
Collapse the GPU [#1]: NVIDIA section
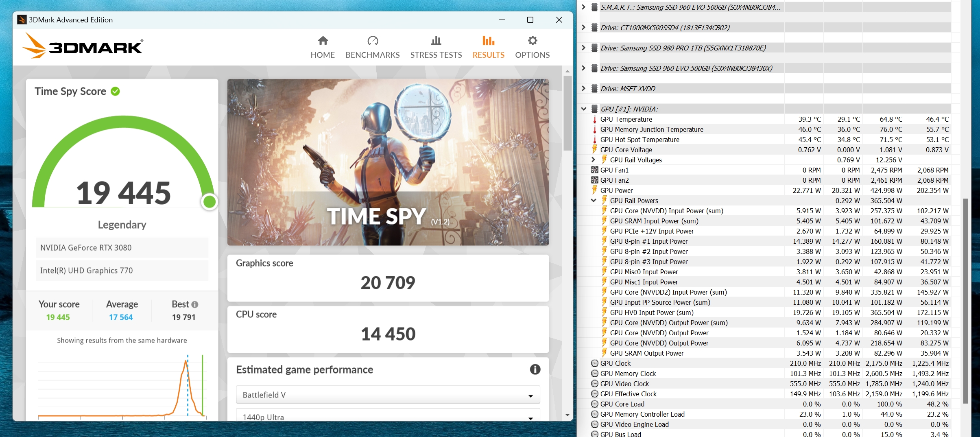(584, 109)
